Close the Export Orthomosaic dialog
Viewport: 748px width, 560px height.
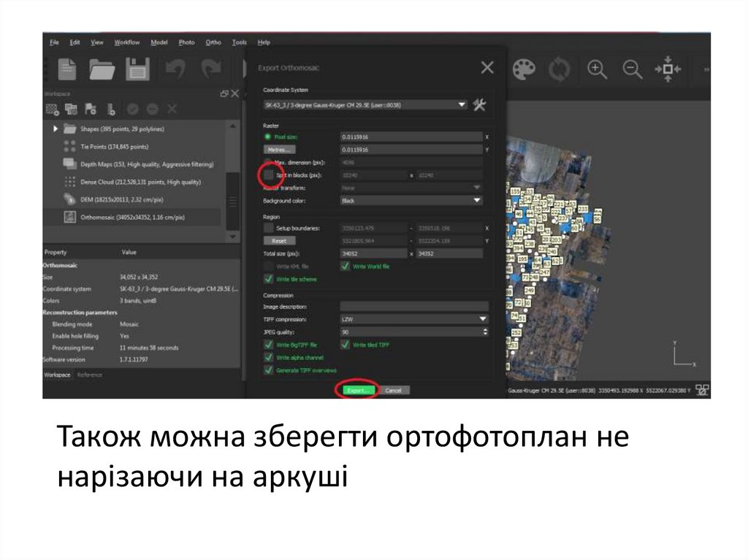point(487,67)
